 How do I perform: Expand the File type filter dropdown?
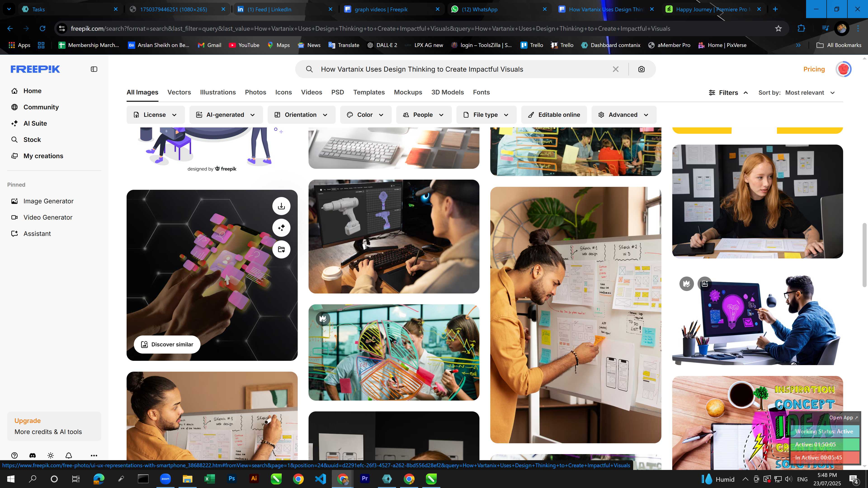click(x=486, y=115)
